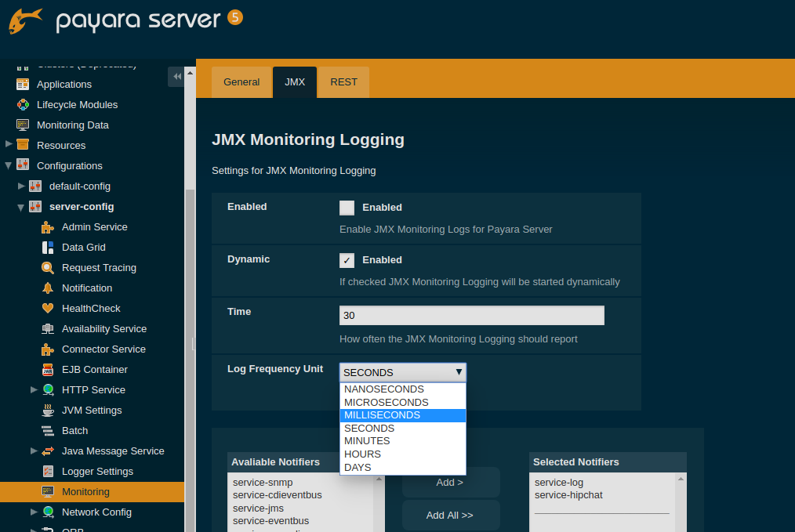
Task: Click the default-config icon
Action: pos(35,186)
